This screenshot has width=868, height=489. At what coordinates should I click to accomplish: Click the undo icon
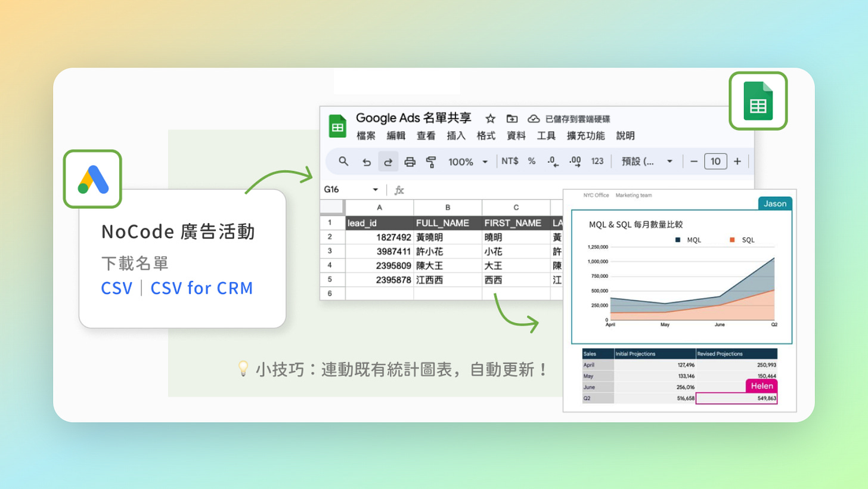pyautogui.click(x=366, y=162)
